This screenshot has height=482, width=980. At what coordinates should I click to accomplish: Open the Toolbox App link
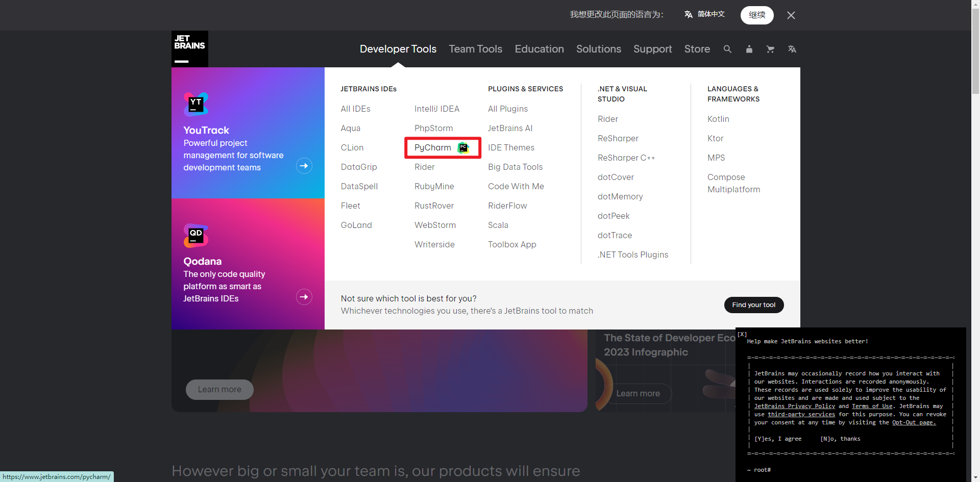(x=512, y=244)
